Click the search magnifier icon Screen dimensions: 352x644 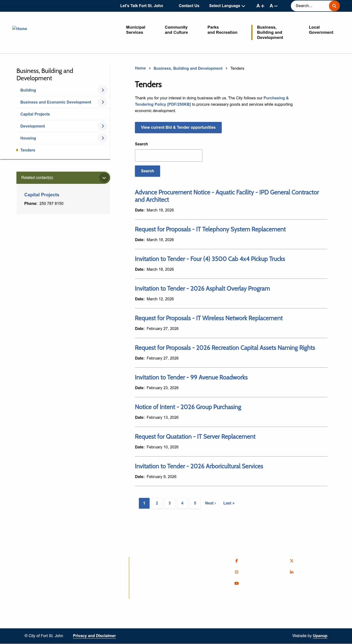click(x=334, y=5)
